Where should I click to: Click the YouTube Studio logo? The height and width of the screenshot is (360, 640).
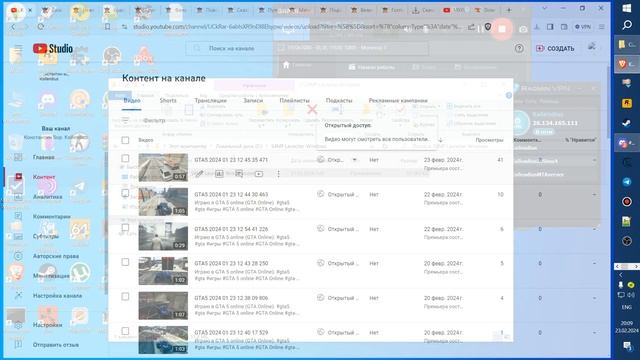[x=53, y=49]
